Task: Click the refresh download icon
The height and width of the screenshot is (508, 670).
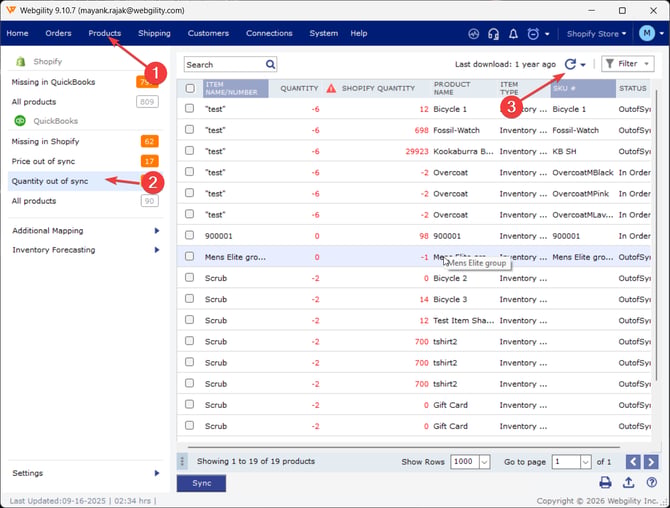Action: [570, 64]
